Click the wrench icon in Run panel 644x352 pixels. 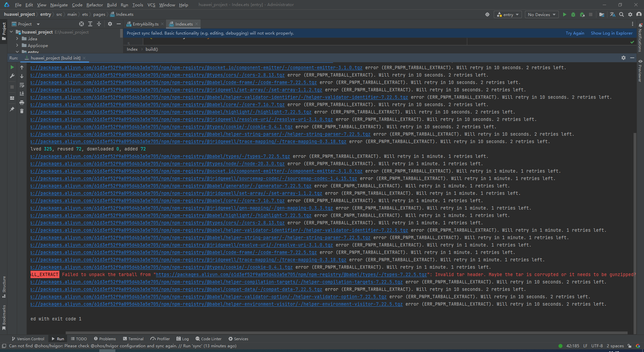[x=12, y=76]
